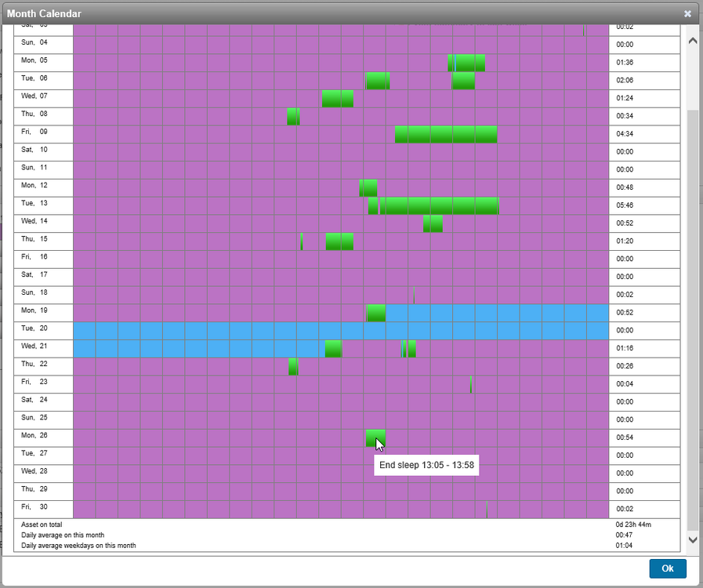Click the 05:46 total for Tue, 13
Image resolution: width=703 pixels, height=588 pixels.
click(625, 205)
